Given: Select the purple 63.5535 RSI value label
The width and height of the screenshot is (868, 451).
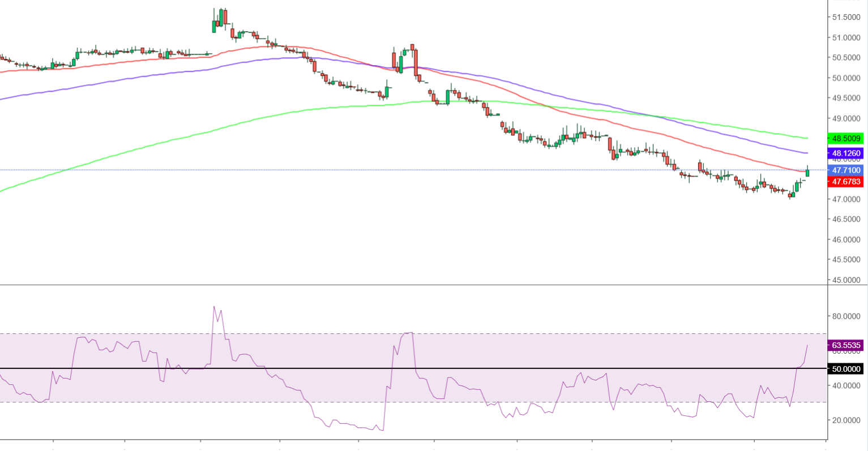Looking at the screenshot, I should pyautogui.click(x=845, y=345).
